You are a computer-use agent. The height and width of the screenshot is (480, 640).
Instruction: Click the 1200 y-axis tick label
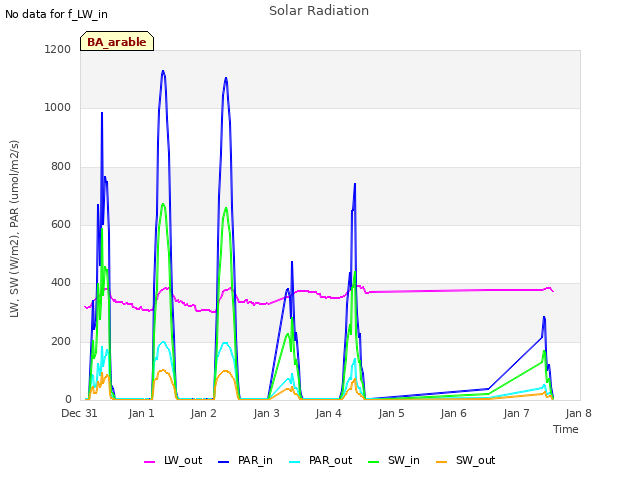tap(58, 49)
